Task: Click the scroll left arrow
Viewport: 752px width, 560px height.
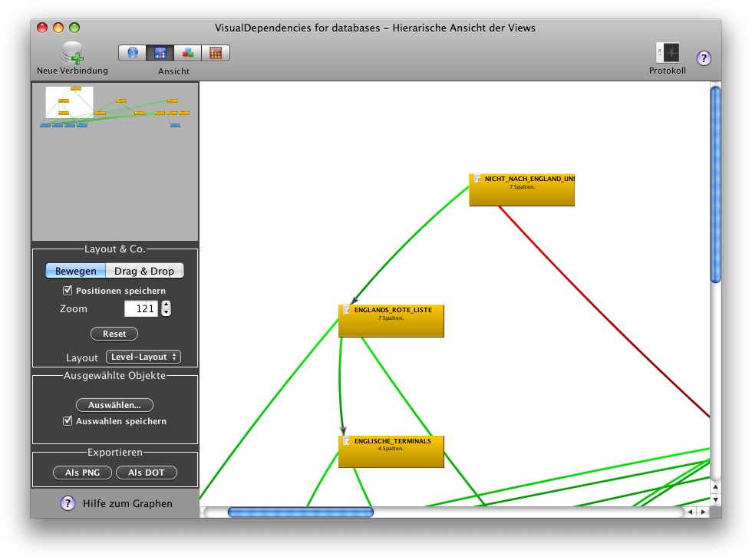Action: tap(690, 512)
